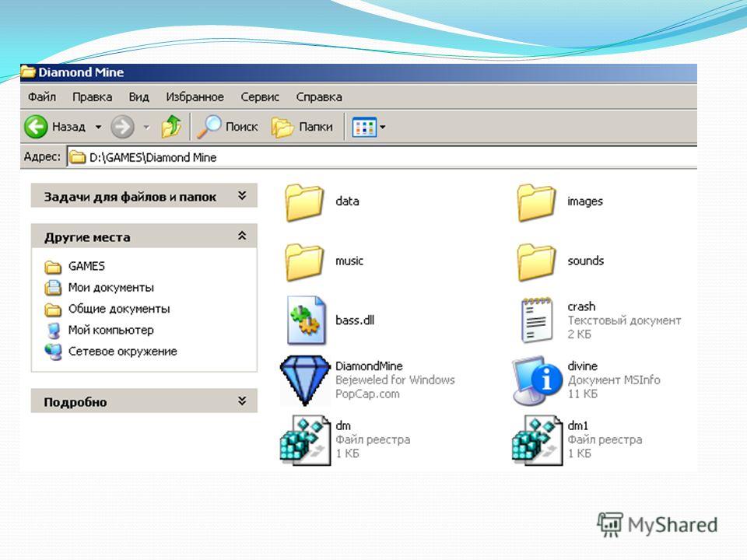Click the address path D:\GAMES\Diamond Mine

(153, 158)
